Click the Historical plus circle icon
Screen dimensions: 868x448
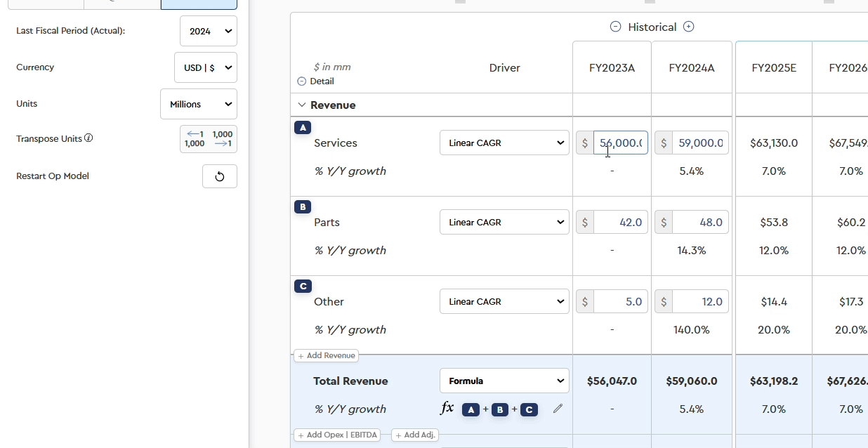[x=689, y=27]
